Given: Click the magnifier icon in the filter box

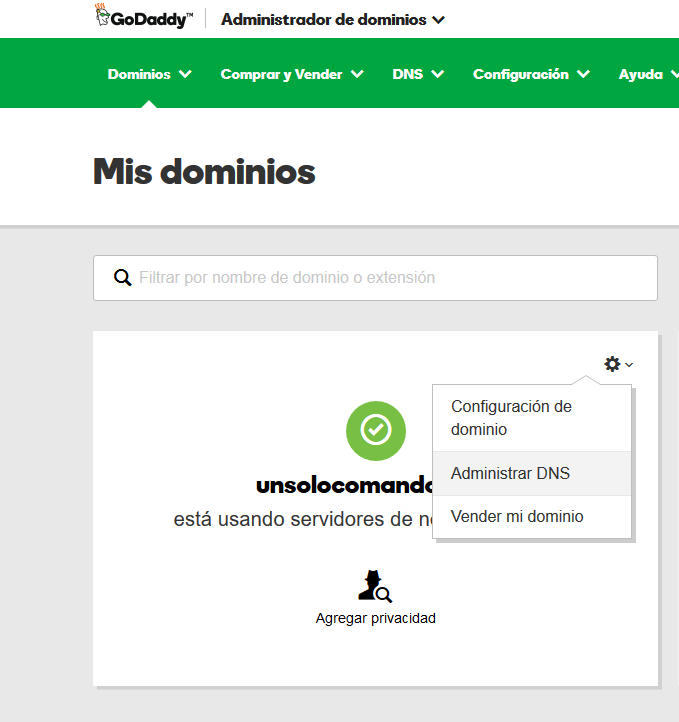Looking at the screenshot, I should click(122, 278).
